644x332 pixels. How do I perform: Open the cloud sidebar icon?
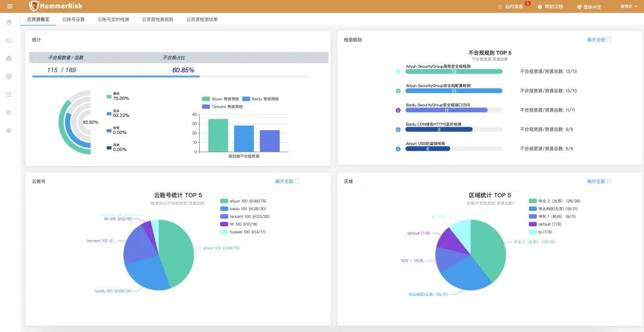tap(9, 41)
